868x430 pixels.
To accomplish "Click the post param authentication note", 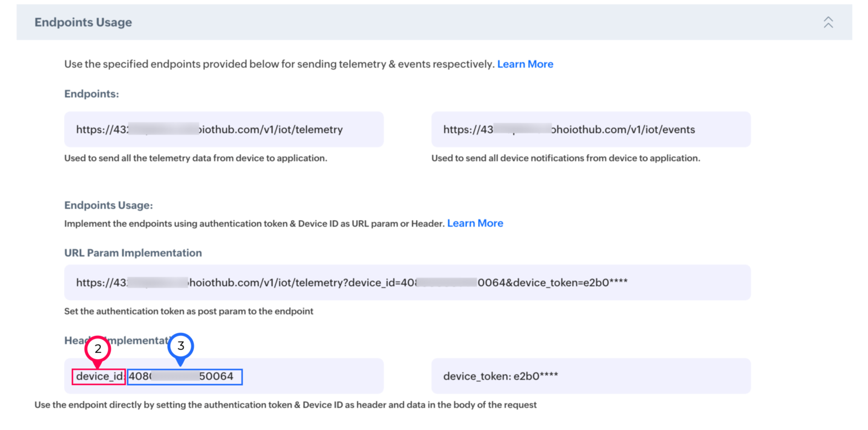I will (188, 311).
